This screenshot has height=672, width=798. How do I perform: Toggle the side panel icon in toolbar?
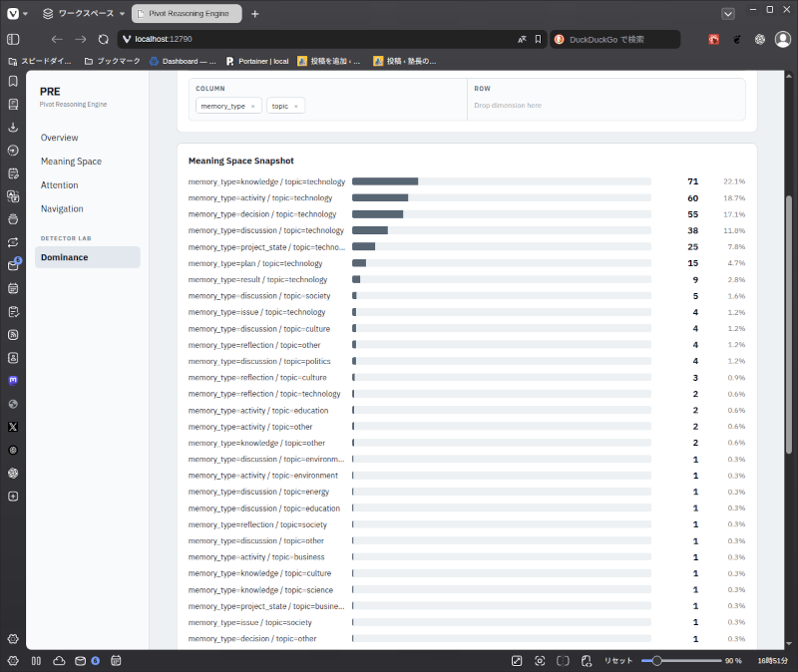click(x=13, y=39)
